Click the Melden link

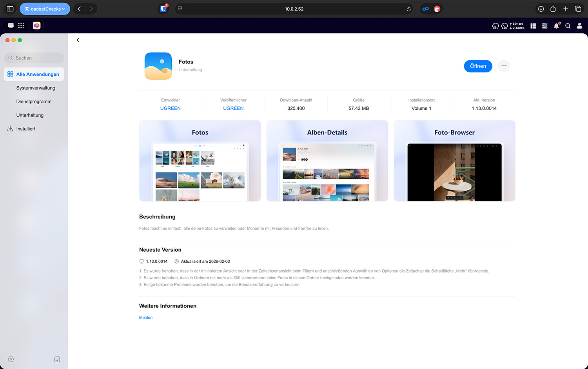click(x=146, y=318)
